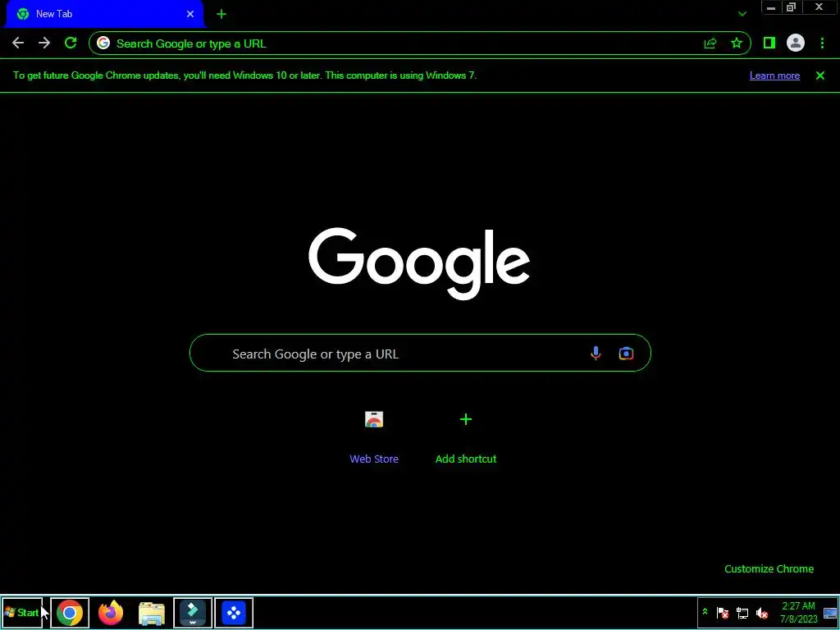The width and height of the screenshot is (840, 630).
Task: Search by image with the camera icon
Action: (x=626, y=353)
